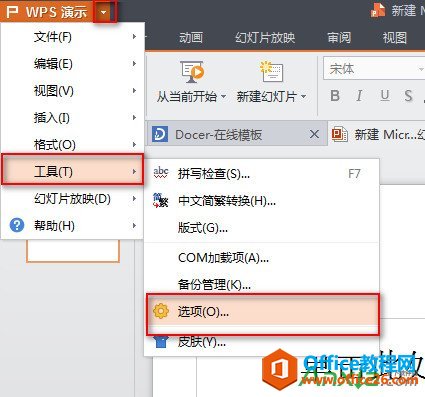Select the slide thumbnail in left panel
This screenshot has width=425, height=397.
click(x=73, y=251)
